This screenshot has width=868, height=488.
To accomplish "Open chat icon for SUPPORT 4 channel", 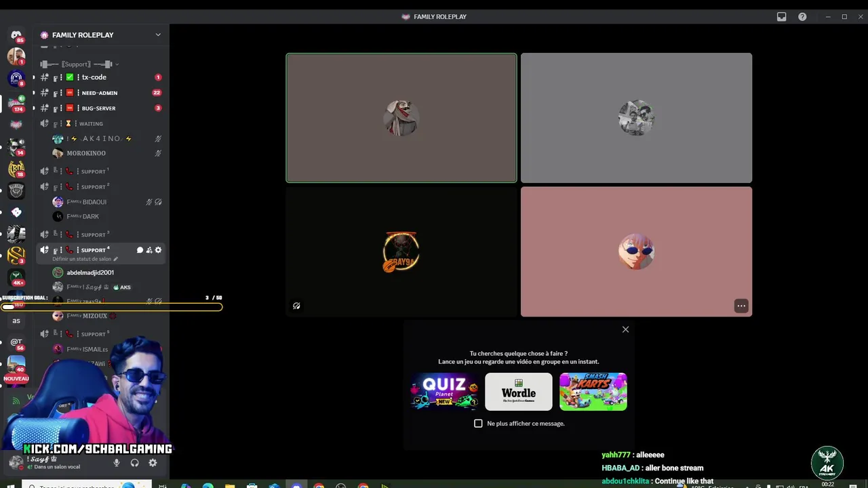I will [x=140, y=250].
